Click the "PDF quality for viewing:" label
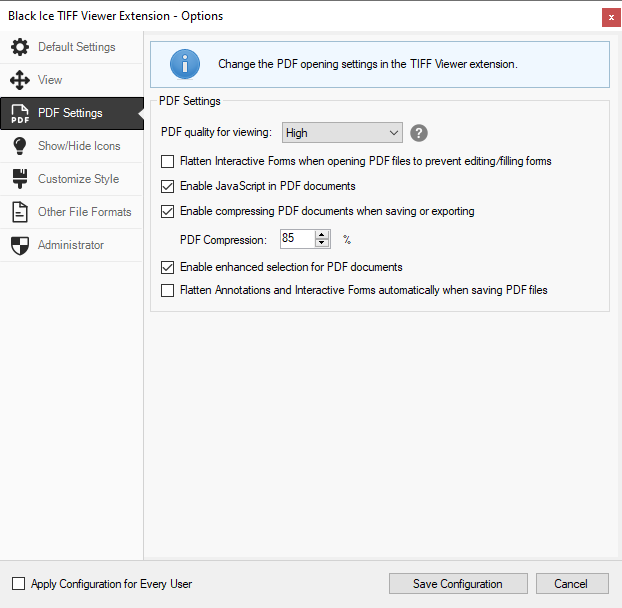Viewport: 622px width, 608px height. [x=217, y=132]
